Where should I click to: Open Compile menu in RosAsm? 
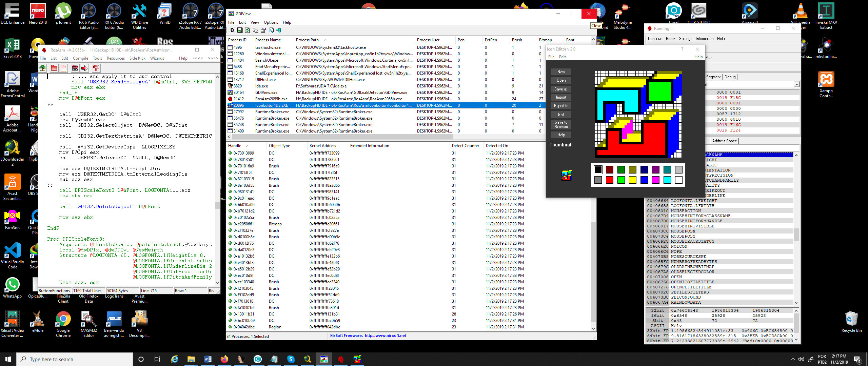click(80, 58)
